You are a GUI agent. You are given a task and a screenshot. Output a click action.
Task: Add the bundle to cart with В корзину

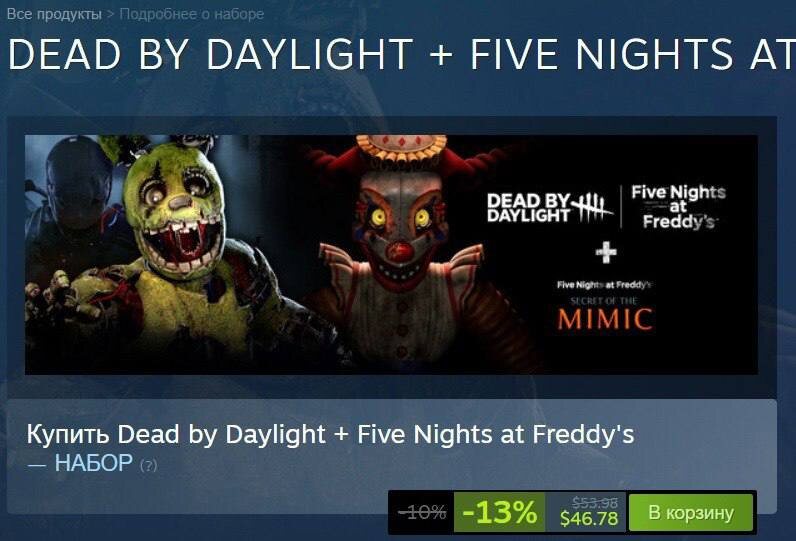pyautogui.click(x=691, y=513)
